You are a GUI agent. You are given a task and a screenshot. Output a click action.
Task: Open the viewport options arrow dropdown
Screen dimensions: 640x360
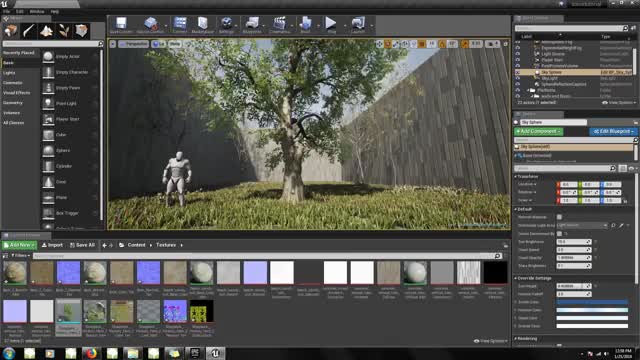click(113, 44)
